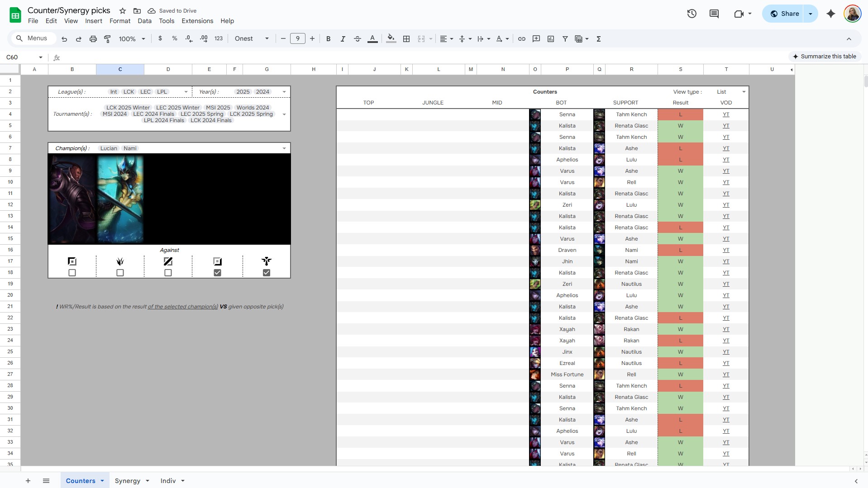Toggle the Mid lane Against checkbox
868x488 pixels.
click(x=168, y=273)
